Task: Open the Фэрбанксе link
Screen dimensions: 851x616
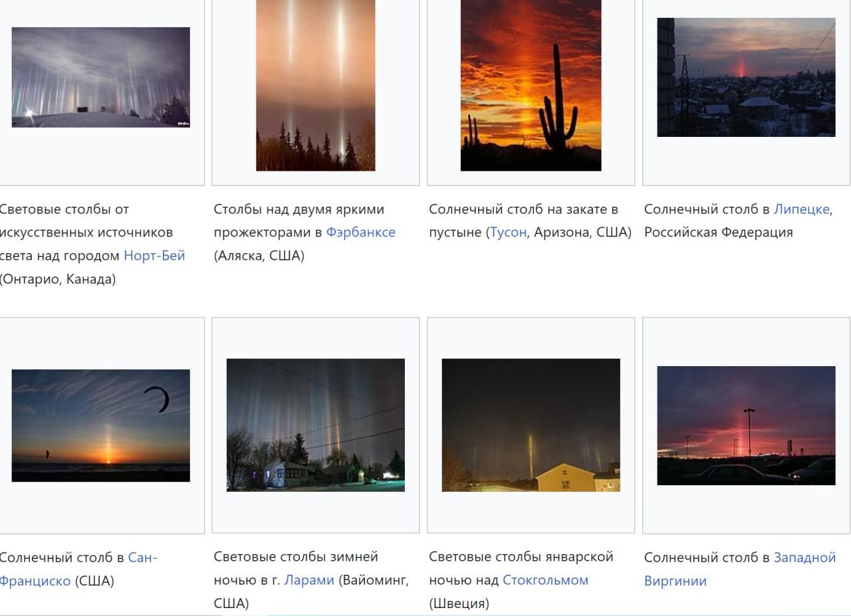Action: [360, 233]
